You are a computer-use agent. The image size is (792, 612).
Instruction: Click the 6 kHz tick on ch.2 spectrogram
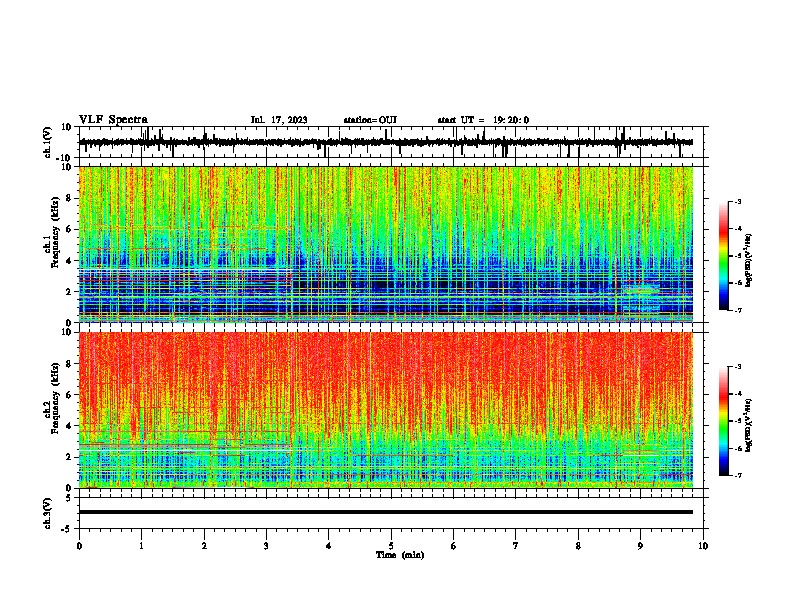70,395
